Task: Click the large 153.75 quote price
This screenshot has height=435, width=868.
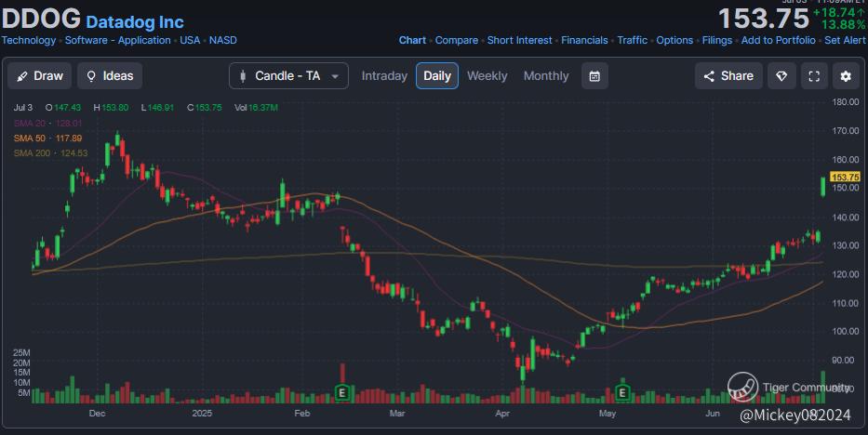Action: 764,19
